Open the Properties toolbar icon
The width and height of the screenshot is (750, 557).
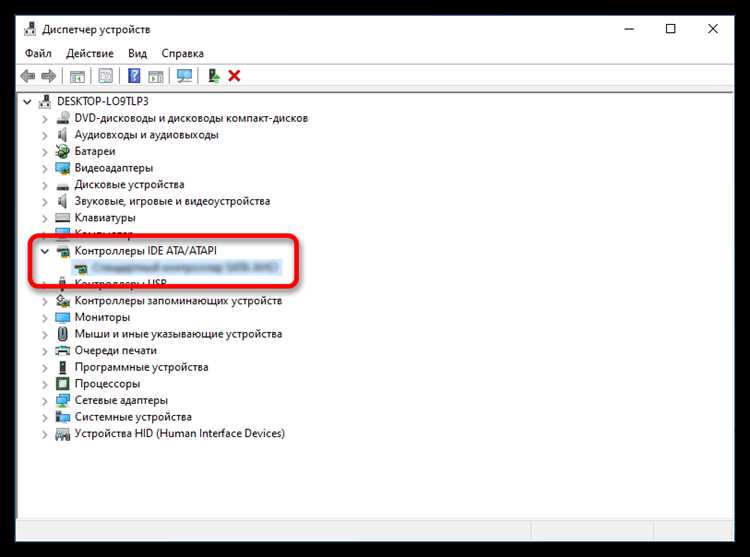coord(106,76)
